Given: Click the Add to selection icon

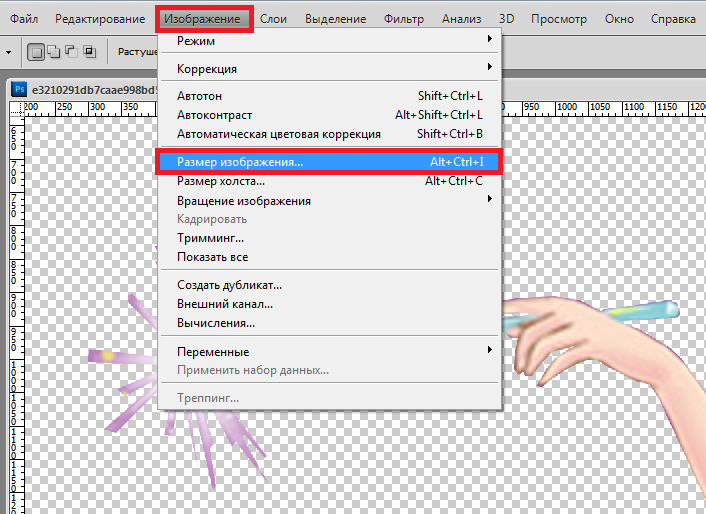Looking at the screenshot, I should coord(54,51).
